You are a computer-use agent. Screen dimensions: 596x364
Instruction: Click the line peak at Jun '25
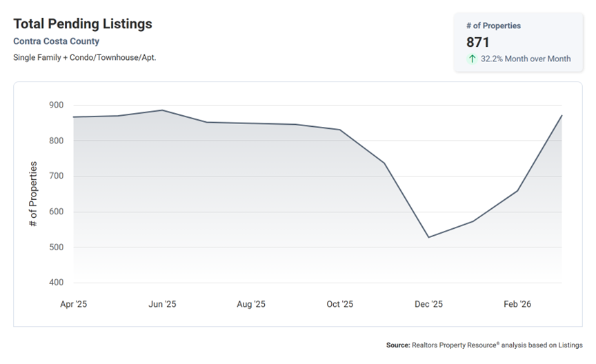[x=162, y=110]
